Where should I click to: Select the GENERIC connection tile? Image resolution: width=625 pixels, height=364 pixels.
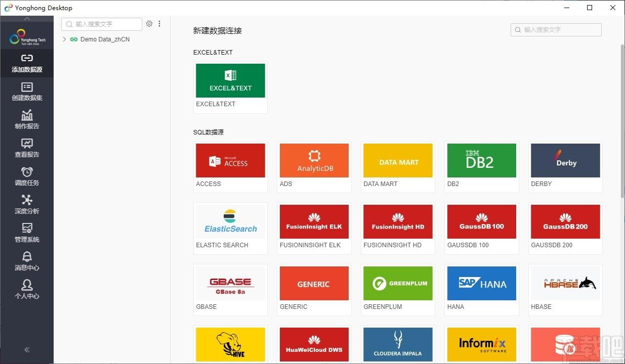(x=314, y=290)
